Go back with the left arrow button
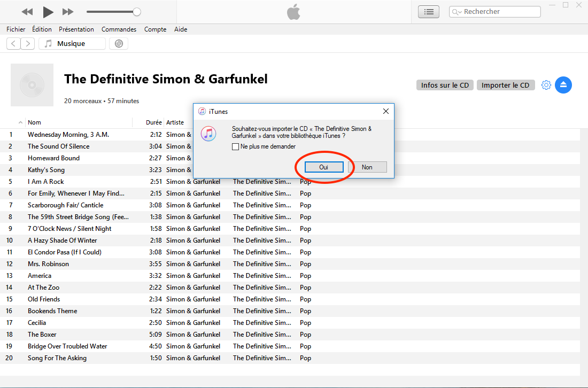588x388 pixels. click(13, 43)
